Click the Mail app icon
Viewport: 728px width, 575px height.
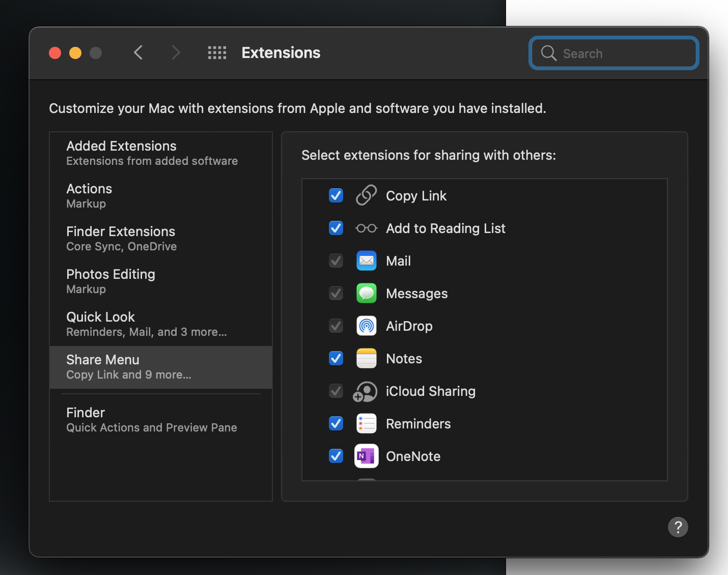pyautogui.click(x=366, y=261)
